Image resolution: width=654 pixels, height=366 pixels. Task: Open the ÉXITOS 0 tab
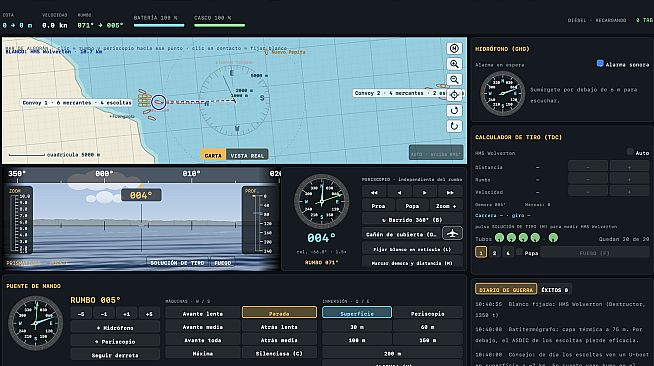(554, 289)
